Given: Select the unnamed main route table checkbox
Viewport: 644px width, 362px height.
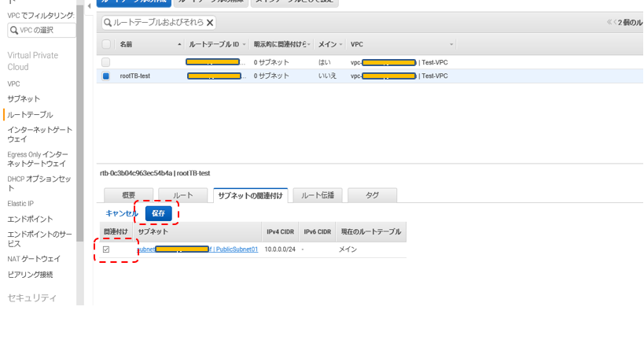Looking at the screenshot, I should pyautogui.click(x=106, y=62).
